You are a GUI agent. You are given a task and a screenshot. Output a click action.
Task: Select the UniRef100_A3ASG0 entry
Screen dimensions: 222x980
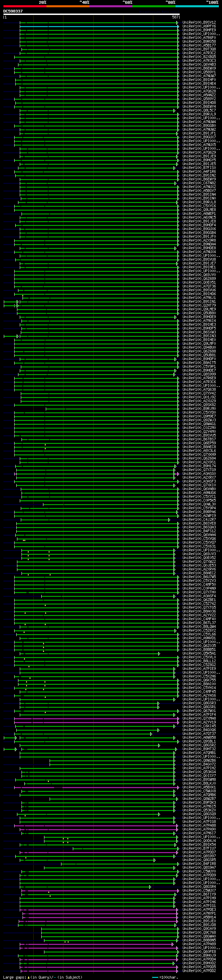[199, 473]
